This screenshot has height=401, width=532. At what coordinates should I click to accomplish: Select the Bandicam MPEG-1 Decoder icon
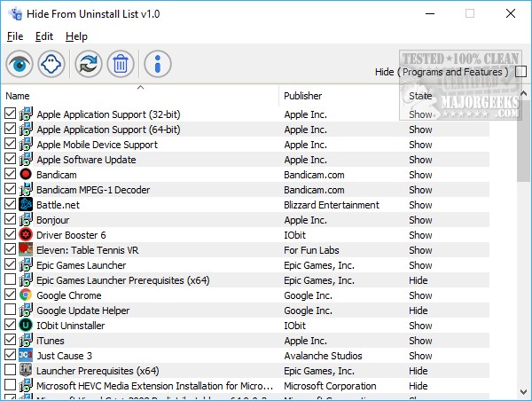26,189
